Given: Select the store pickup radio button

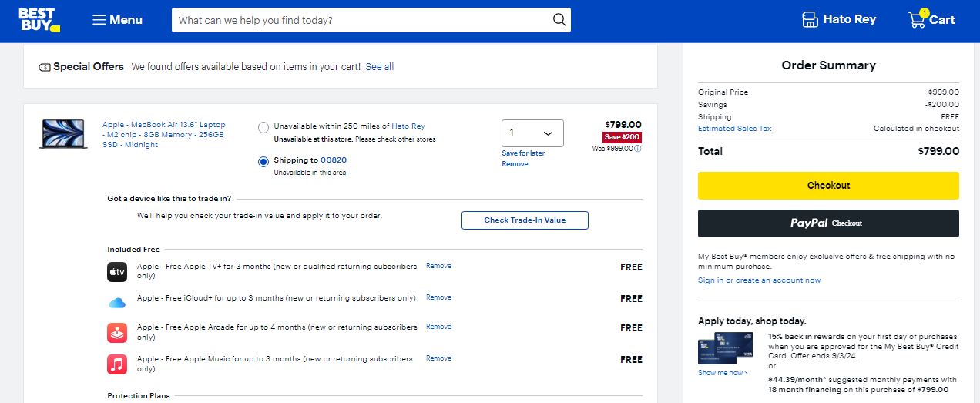Looking at the screenshot, I should [x=263, y=127].
